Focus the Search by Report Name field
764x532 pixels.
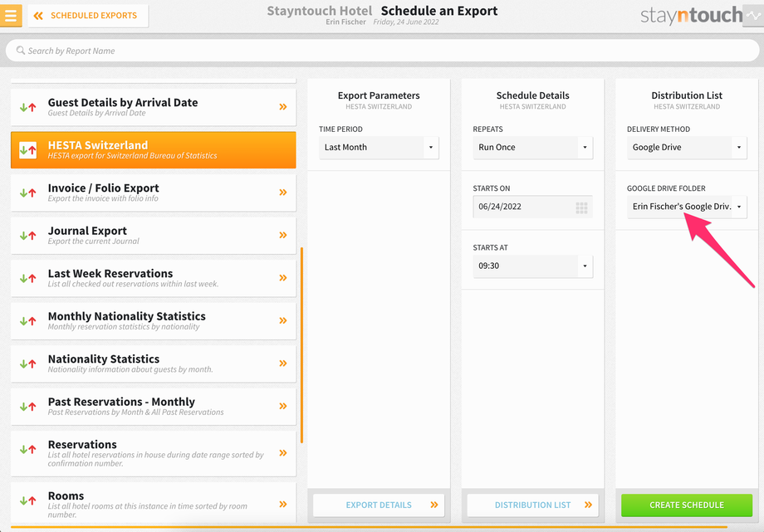click(x=382, y=51)
